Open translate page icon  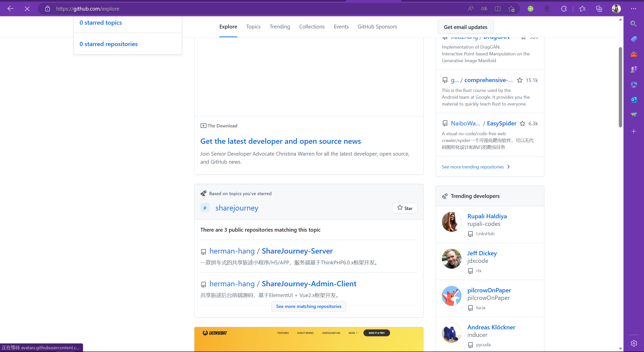484,9
